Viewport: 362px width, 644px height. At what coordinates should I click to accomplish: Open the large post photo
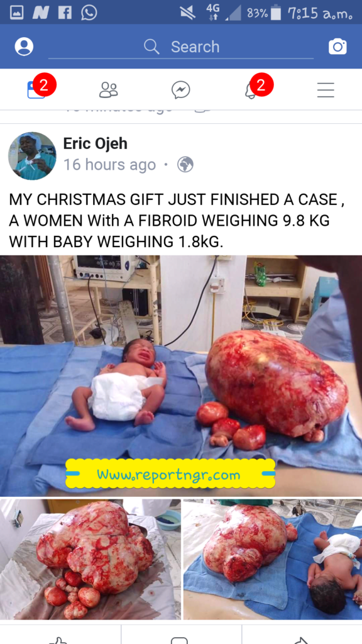click(x=181, y=375)
